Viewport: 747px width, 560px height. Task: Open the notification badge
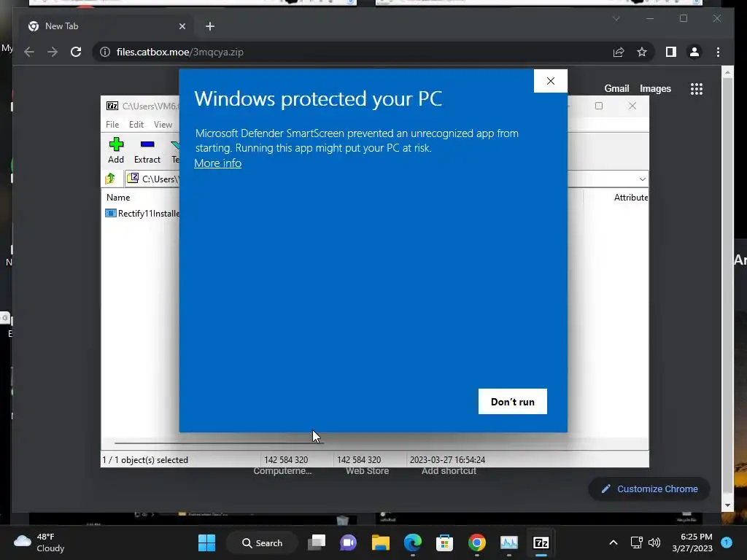click(x=727, y=542)
